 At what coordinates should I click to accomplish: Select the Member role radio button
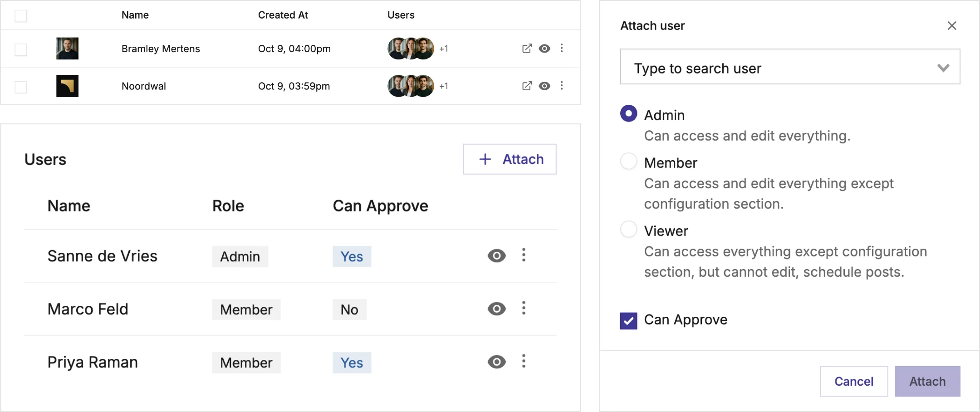point(628,161)
